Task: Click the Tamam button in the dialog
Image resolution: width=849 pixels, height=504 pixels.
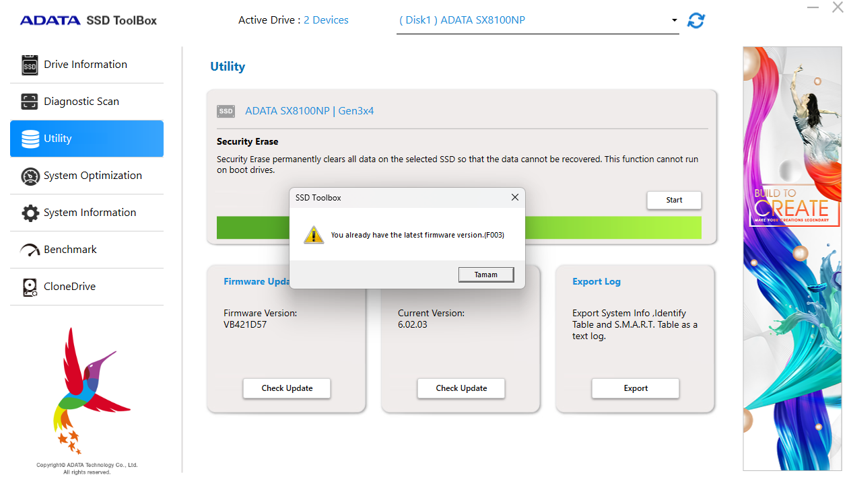Action: [x=486, y=275]
